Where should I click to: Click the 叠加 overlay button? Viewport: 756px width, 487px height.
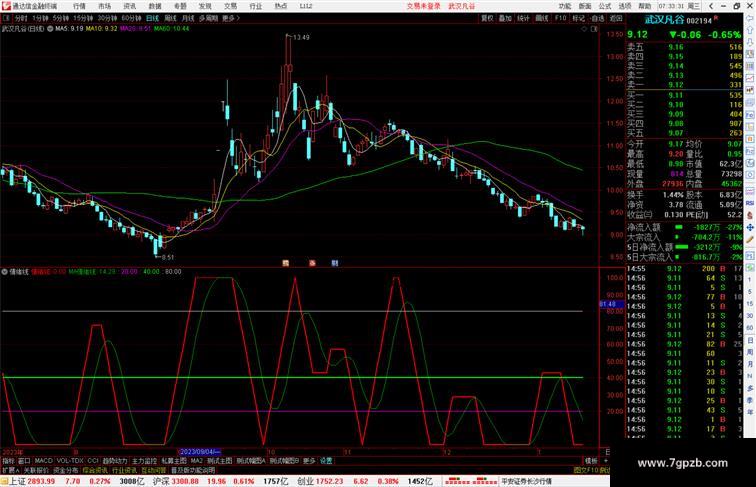click(505, 18)
